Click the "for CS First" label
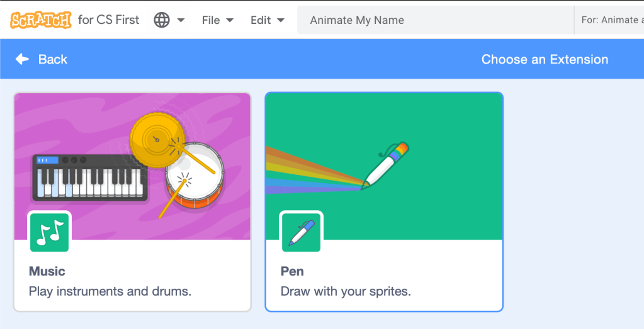Image resolution: width=644 pixels, height=329 pixels. click(108, 20)
